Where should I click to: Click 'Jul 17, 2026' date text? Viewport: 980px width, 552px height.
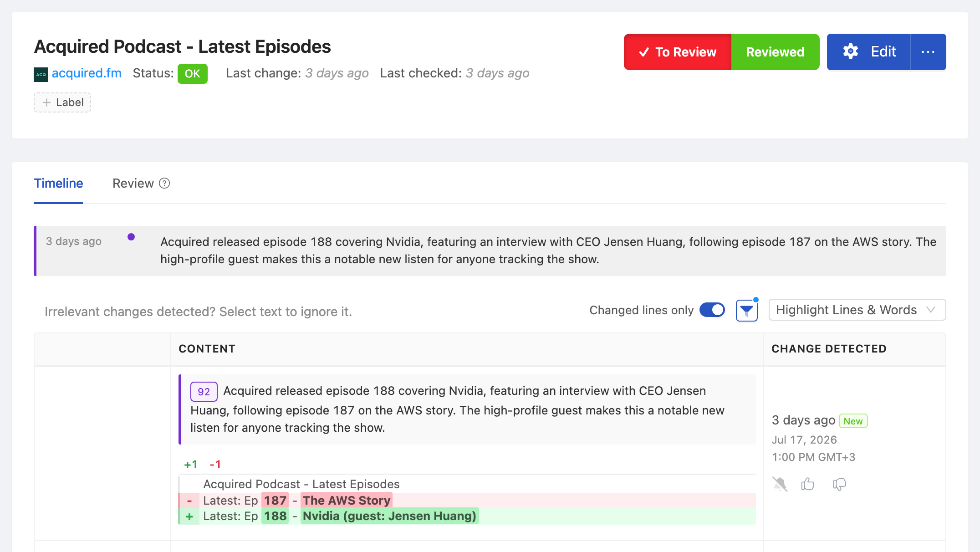804,440
